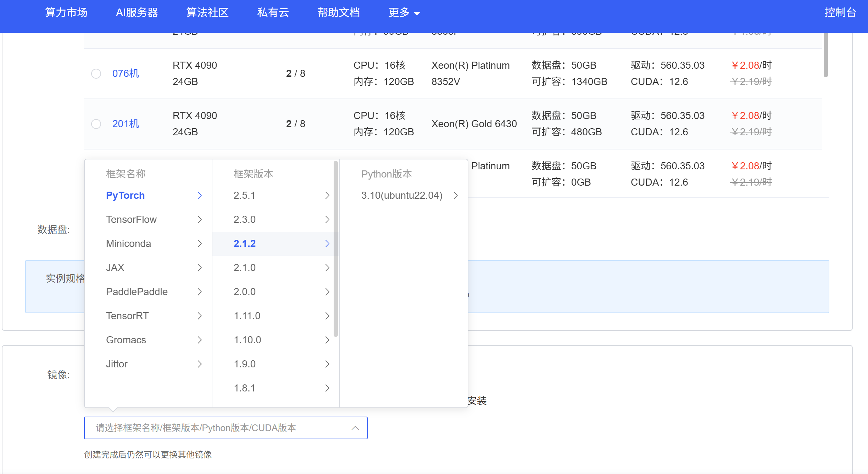Open the 更多 dropdown in navbar
This screenshot has width=868, height=474.
pyautogui.click(x=404, y=13)
